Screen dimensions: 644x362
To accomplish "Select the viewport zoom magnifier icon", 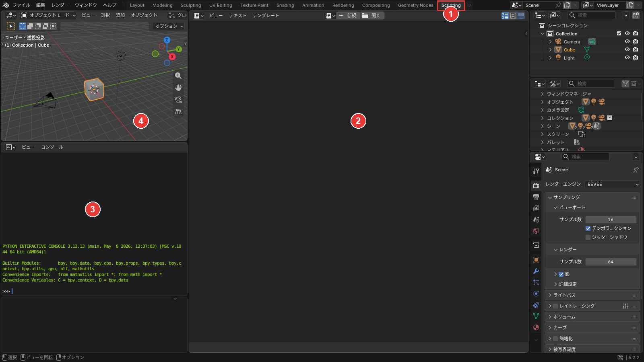I will pos(178,76).
